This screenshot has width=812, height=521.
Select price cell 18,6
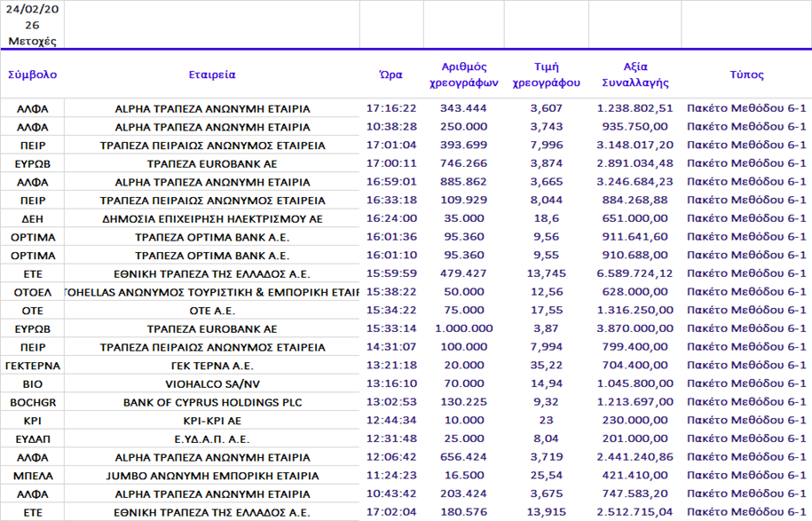point(547,218)
